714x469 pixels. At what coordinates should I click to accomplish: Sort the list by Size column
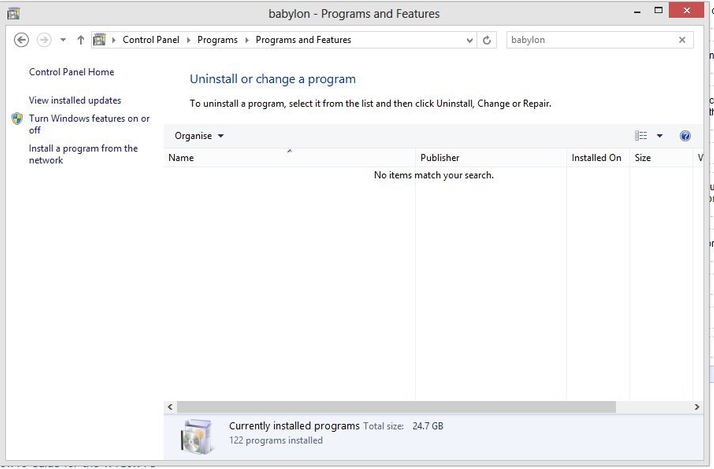pyautogui.click(x=661, y=158)
